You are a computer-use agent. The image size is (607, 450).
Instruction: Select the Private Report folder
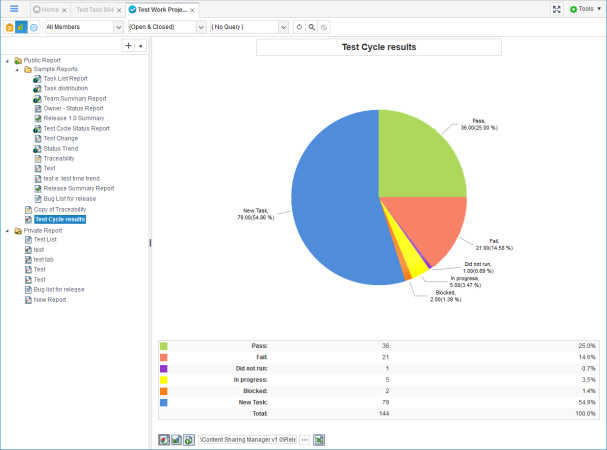click(x=43, y=231)
